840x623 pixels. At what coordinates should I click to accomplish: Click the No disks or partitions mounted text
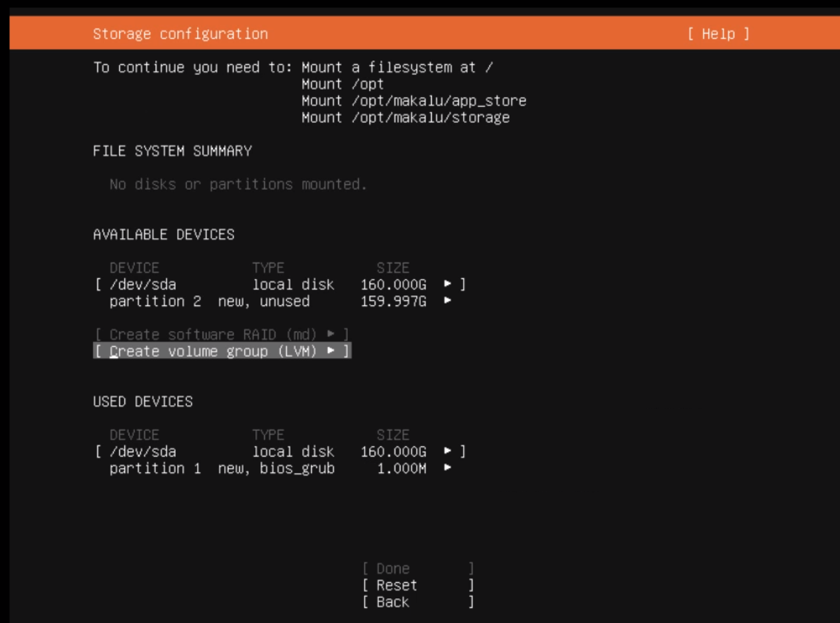239,184
